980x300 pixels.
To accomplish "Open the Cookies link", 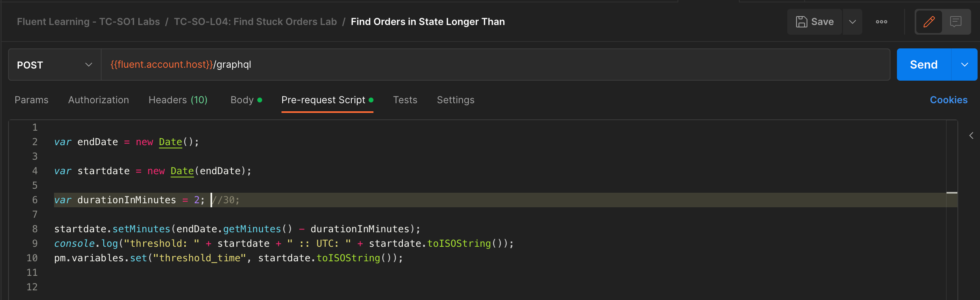I will pyautogui.click(x=949, y=100).
